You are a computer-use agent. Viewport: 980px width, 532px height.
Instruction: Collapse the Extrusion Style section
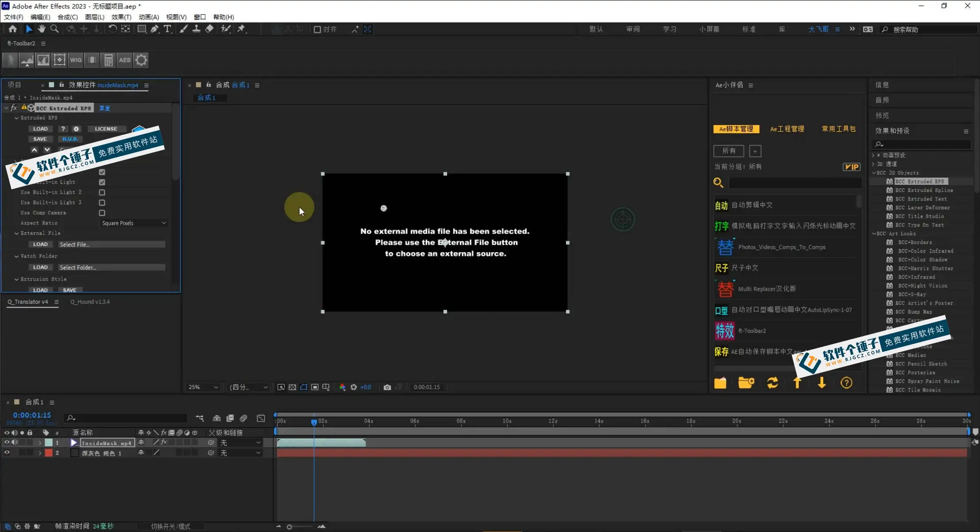(16, 279)
